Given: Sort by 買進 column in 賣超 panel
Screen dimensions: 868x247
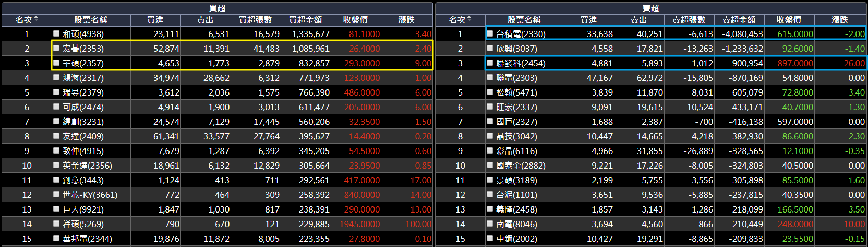Looking at the screenshot, I should 589,20.
